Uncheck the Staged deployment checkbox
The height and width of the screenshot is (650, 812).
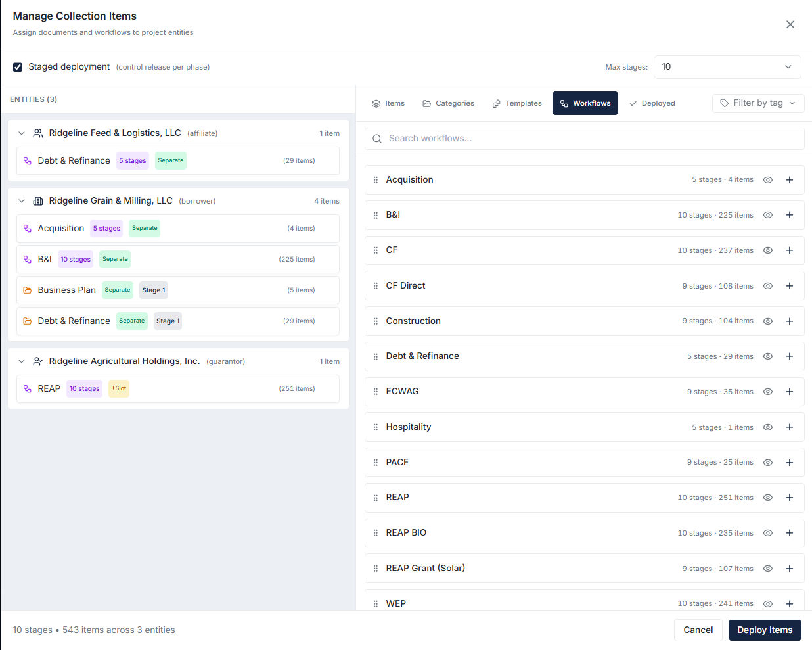(x=17, y=67)
